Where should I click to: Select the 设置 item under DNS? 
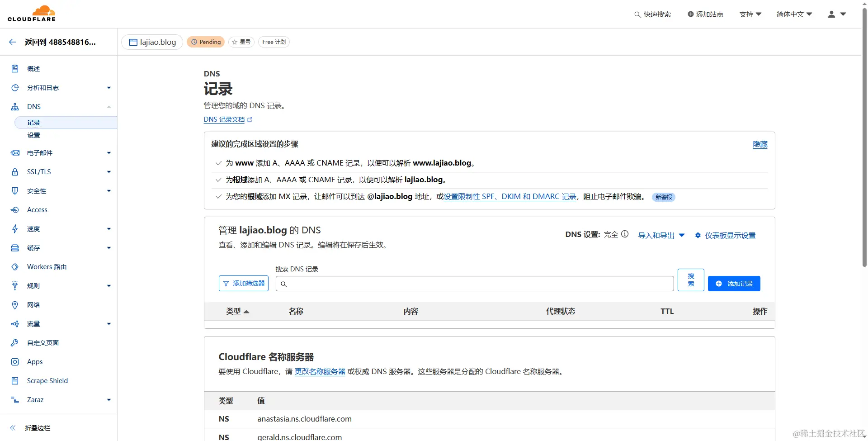(x=34, y=135)
